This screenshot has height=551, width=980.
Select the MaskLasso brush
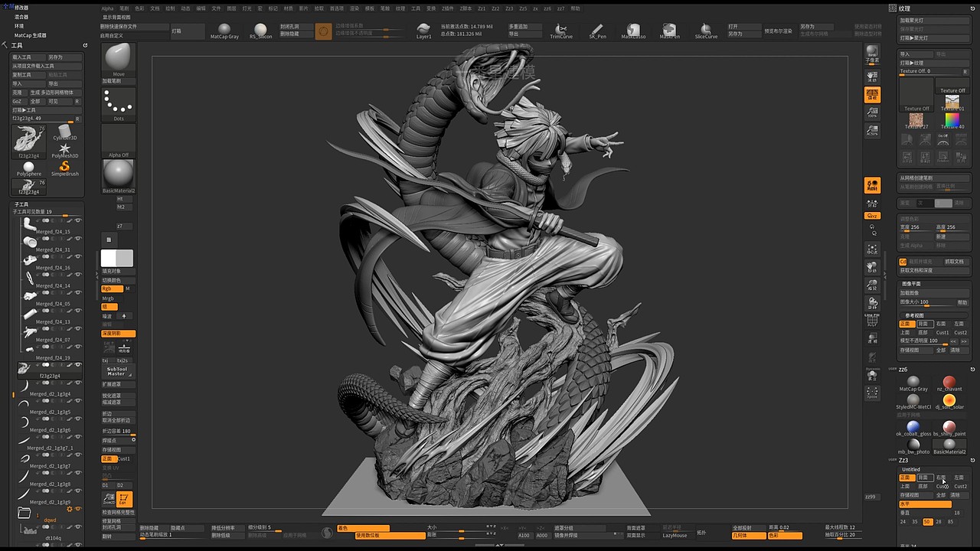tap(633, 30)
